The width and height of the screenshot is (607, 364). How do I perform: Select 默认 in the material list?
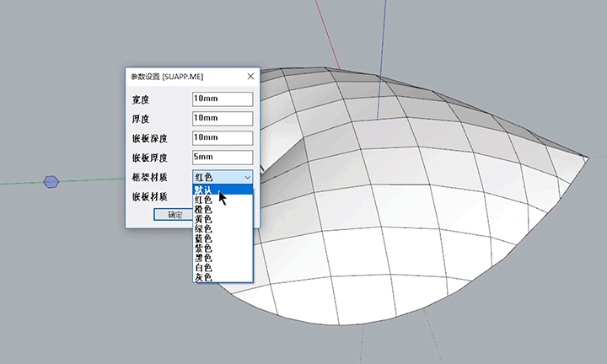223,190
